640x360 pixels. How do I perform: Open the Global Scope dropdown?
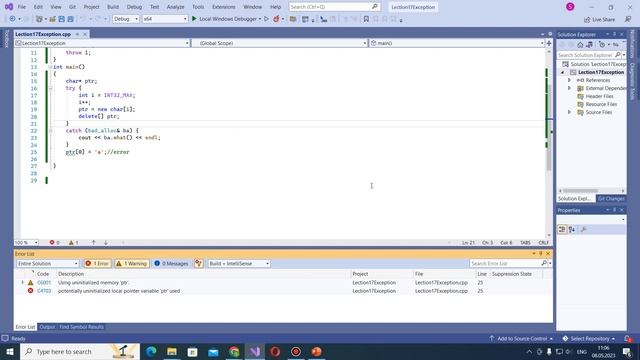279,43
